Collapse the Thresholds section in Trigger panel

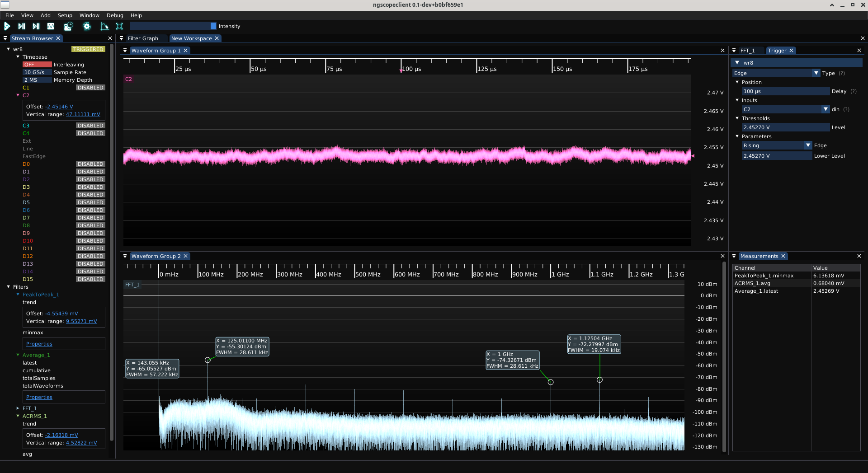[x=737, y=118]
